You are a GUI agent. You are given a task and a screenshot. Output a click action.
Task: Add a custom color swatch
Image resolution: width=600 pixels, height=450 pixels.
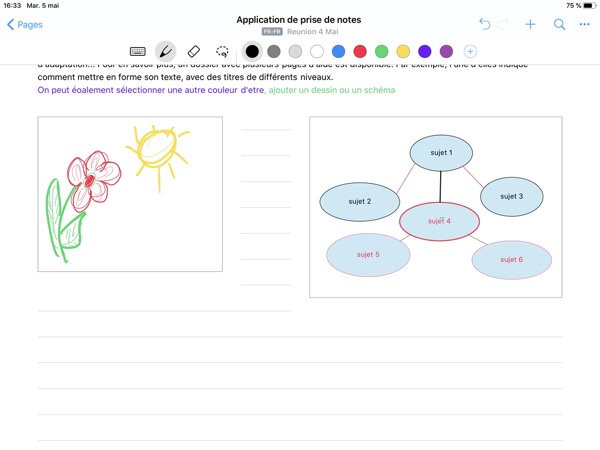click(470, 51)
